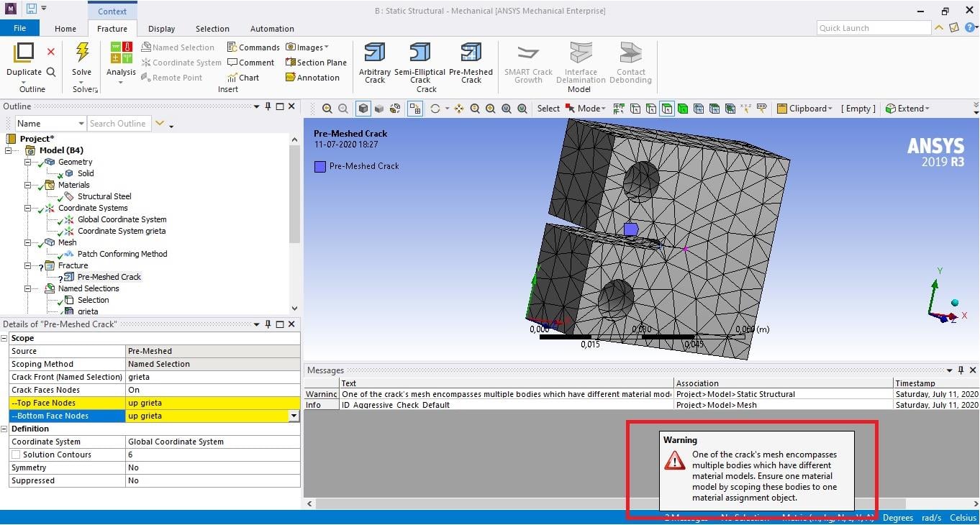980x525 pixels.
Task: Insert an Arbitrary Crack
Action: tap(374, 53)
